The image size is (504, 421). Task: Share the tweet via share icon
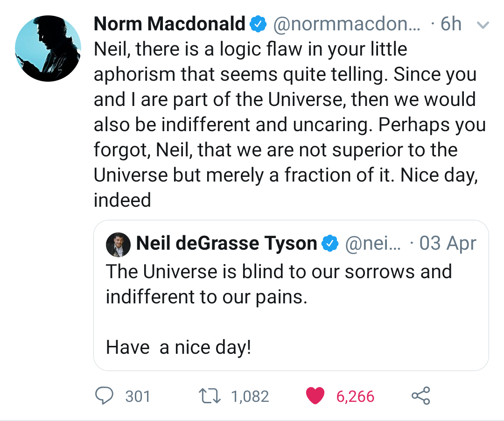(x=420, y=396)
